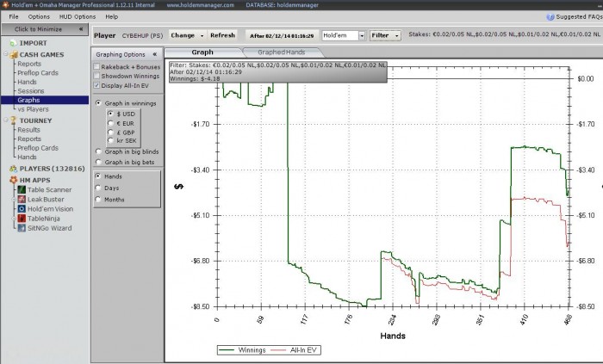Open the vs Players view
The image size is (603, 364).
pyautogui.click(x=33, y=109)
